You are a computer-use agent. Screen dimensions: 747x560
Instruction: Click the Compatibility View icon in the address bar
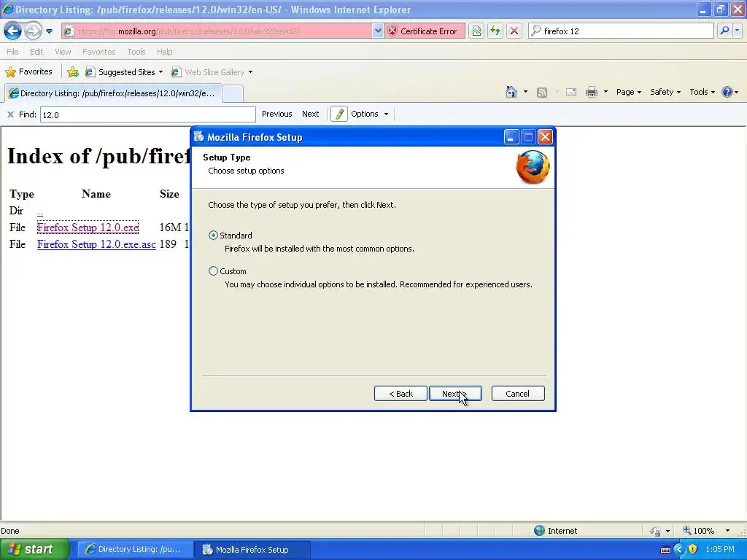pos(476,31)
